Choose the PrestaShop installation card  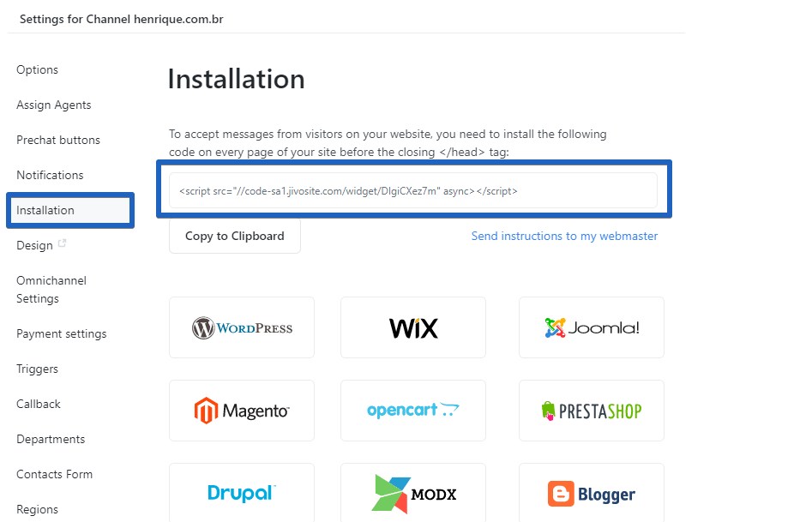(592, 411)
